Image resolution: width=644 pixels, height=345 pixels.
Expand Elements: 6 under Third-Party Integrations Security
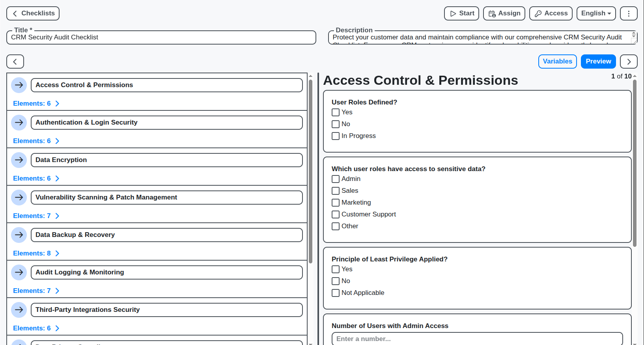tap(36, 328)
